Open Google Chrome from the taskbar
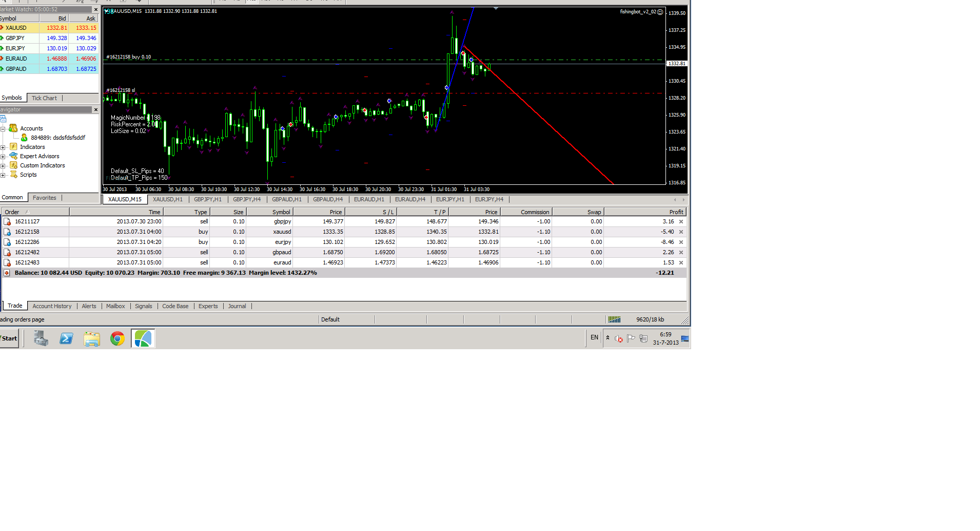Viewport: 980px width, 531px height. (117, 338)
